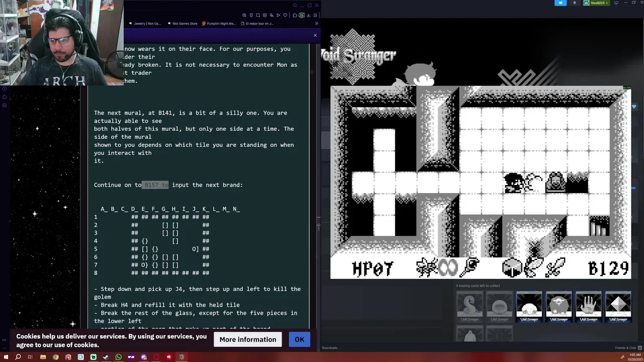The image size is (644, 362).
Task: Click the browser zoom magnifier icon
Action: pos(245,15)
